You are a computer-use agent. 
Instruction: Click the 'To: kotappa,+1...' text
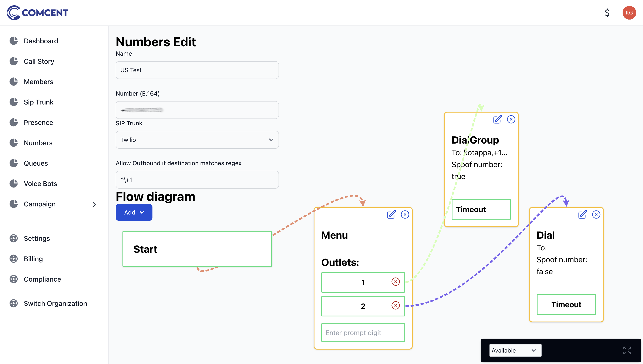479,152
